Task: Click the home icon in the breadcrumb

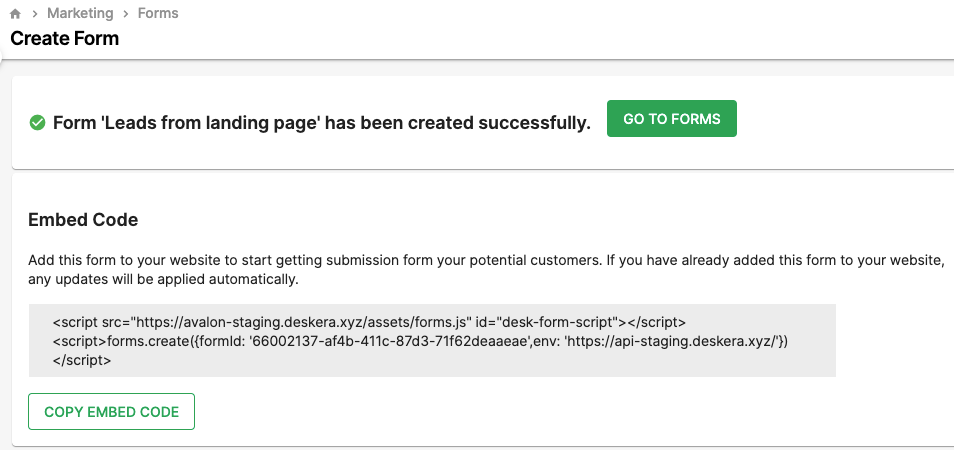Action: pyautogui.click(x=15, y=13)
